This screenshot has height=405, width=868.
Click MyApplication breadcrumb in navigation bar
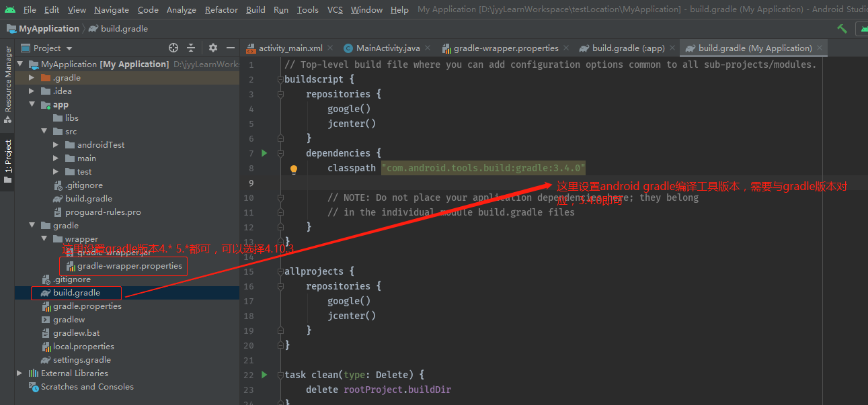pos(43,29)
